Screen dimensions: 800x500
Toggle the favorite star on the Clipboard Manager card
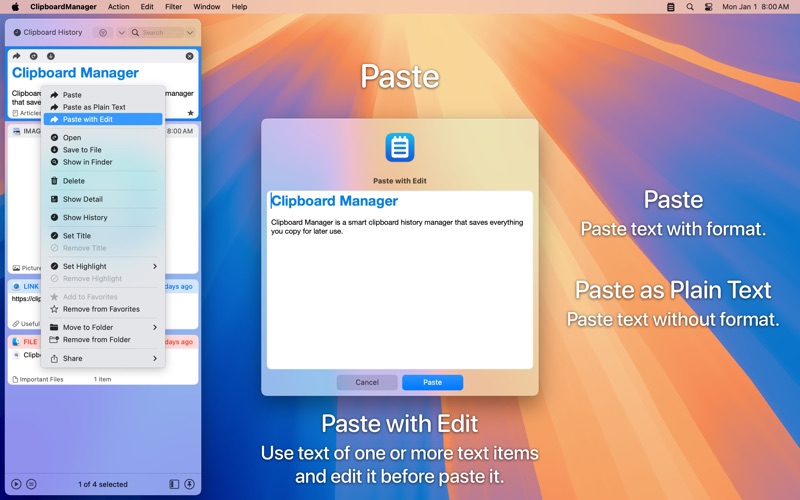tap(190, 113)
